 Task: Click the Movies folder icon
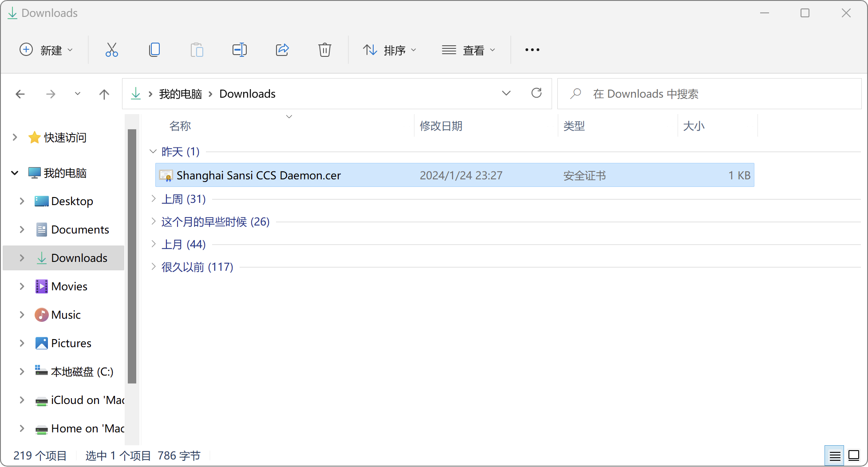[x=41, y=286]
